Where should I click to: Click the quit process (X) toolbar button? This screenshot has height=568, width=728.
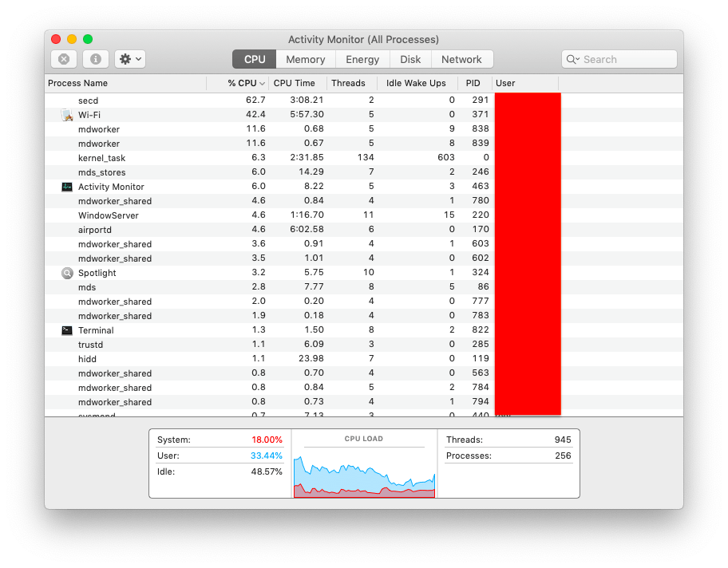pyautogui.click(x=64, y=59)
